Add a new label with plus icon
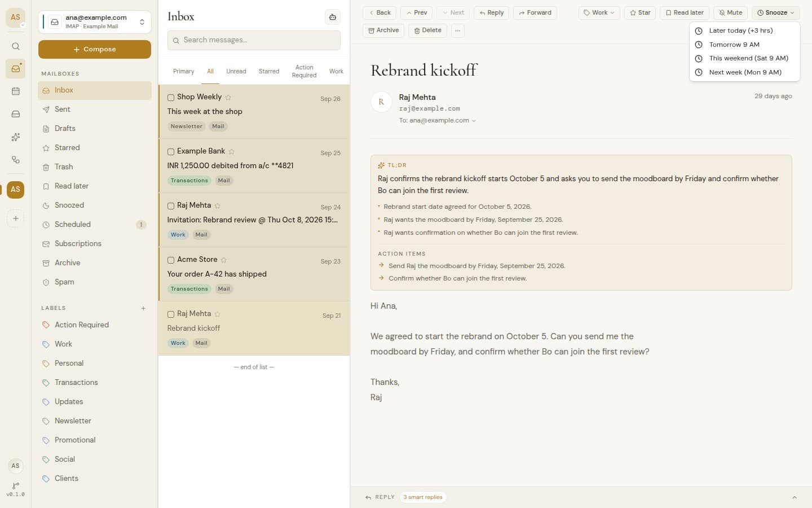The height and width of the screenshot is (508, 812). point(143,308)
